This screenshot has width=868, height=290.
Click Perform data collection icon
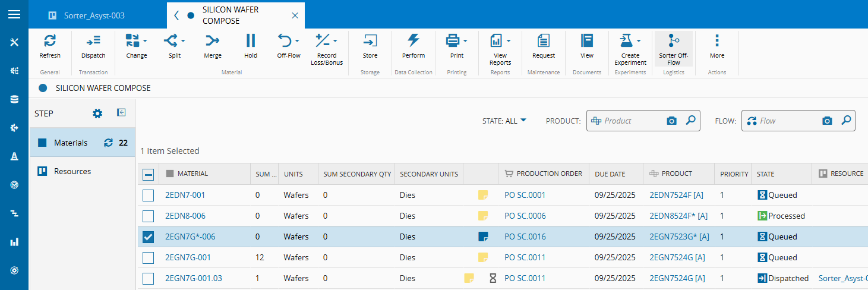(414, 40)
